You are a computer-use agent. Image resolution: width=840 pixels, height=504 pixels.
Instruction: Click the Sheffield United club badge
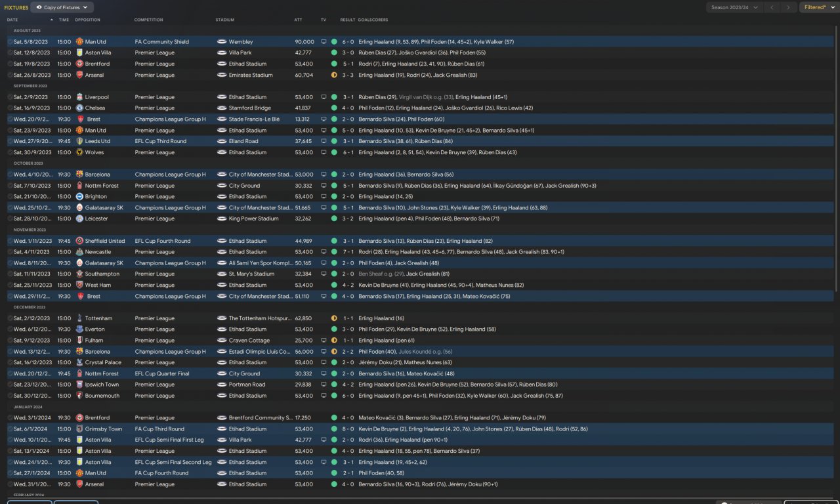click(79, 241)
